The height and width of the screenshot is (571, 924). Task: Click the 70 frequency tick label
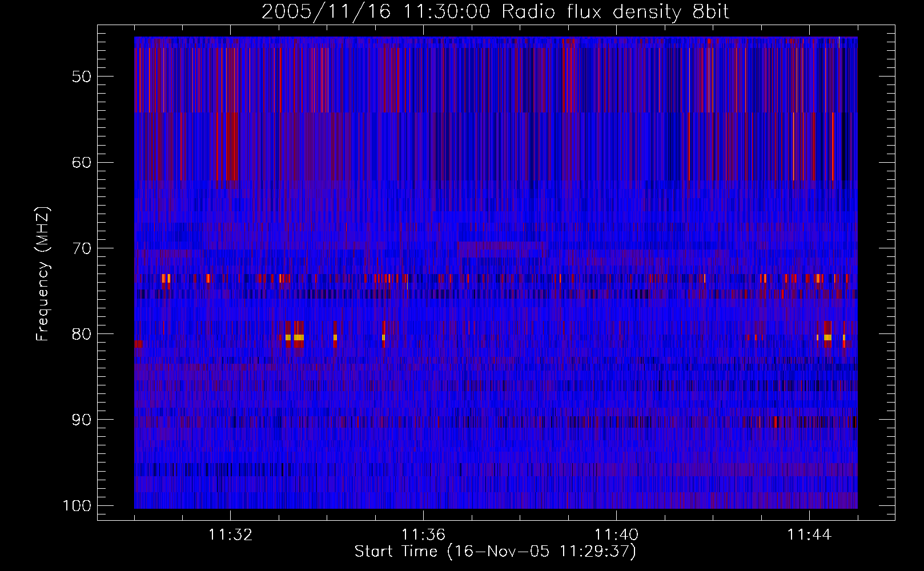tap(82, 248)
